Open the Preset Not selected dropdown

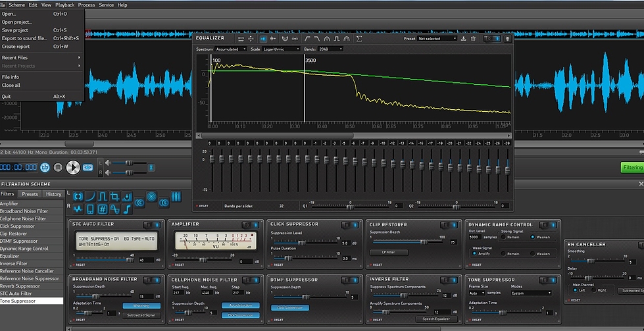pos(437,39)
